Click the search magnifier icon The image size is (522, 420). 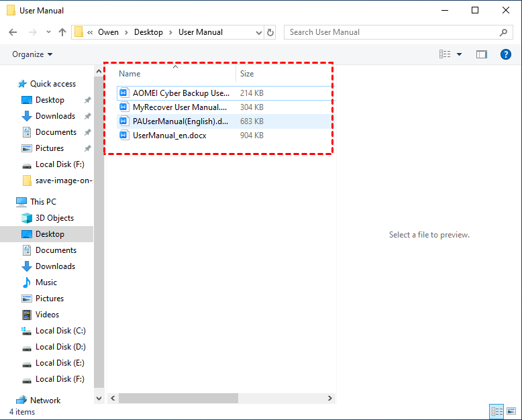click(x=504, y=32)
